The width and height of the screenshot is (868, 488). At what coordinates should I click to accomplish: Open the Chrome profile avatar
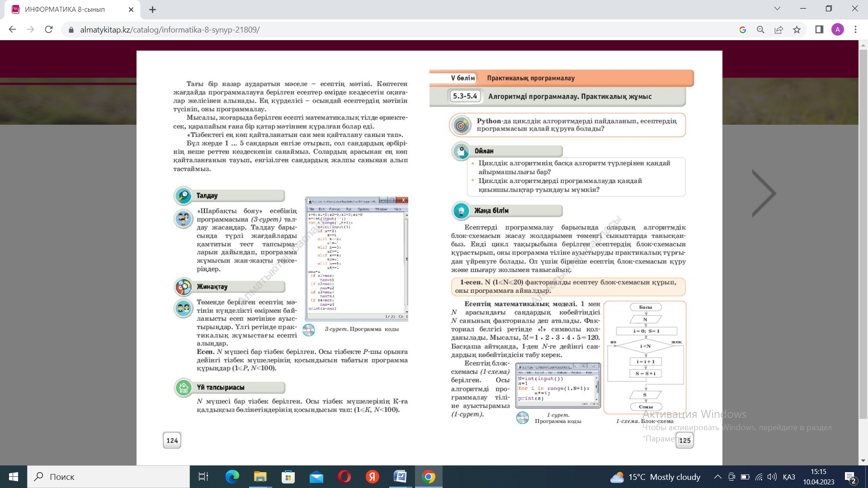(x=837, y=30)
